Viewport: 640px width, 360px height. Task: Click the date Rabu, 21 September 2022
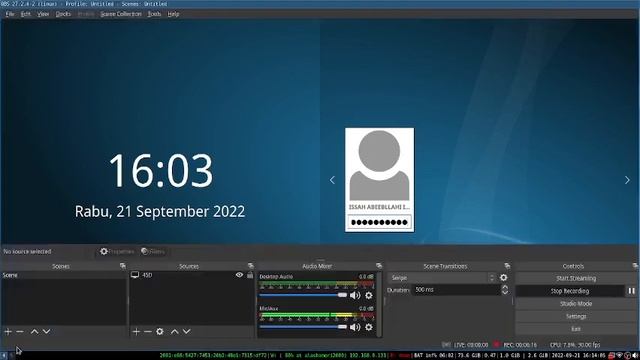click(x=160, y=211)
